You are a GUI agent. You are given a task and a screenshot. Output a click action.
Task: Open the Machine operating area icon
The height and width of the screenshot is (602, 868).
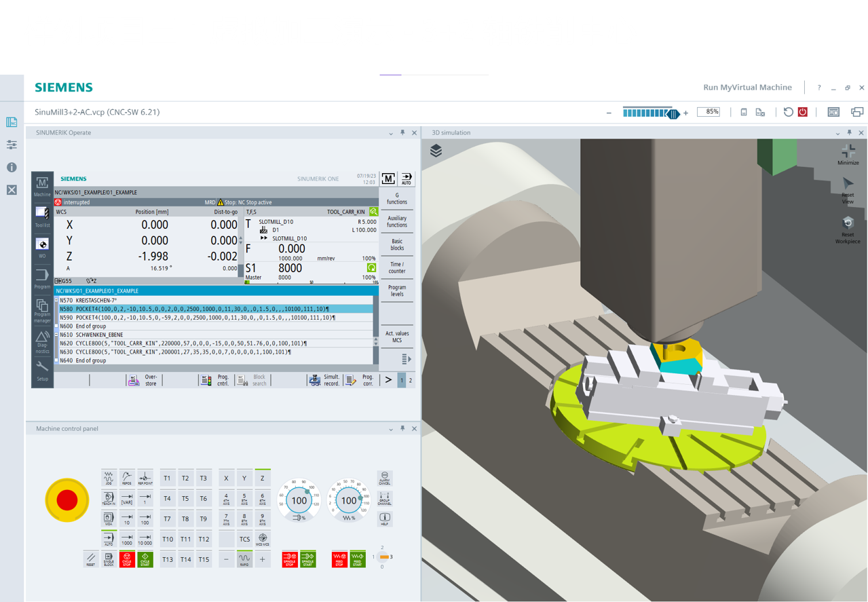42,185
